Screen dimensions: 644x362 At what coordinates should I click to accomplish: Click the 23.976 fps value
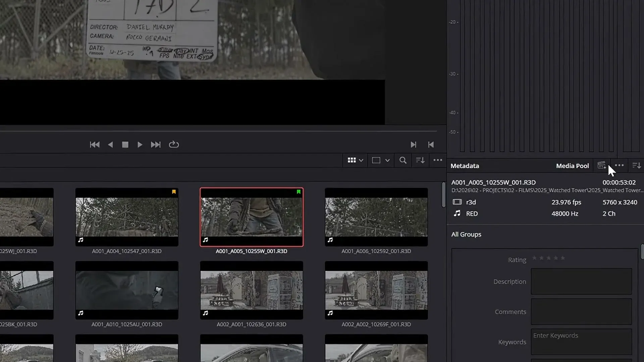click(566, 202)
